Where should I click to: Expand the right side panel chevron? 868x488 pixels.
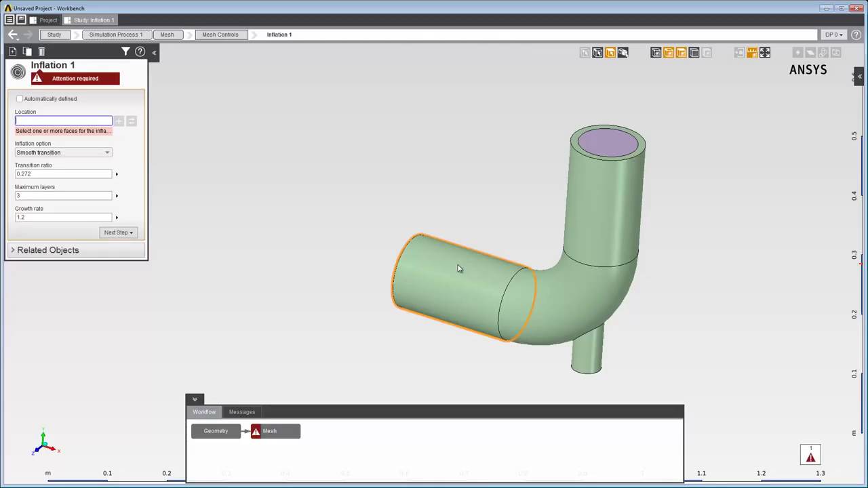tap(859, 76)
